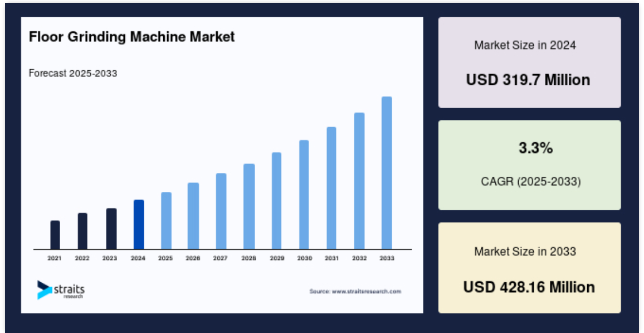The image size is (644, 333).
Task: Click the 2023 x-axis year label
Action: (110, 259)
